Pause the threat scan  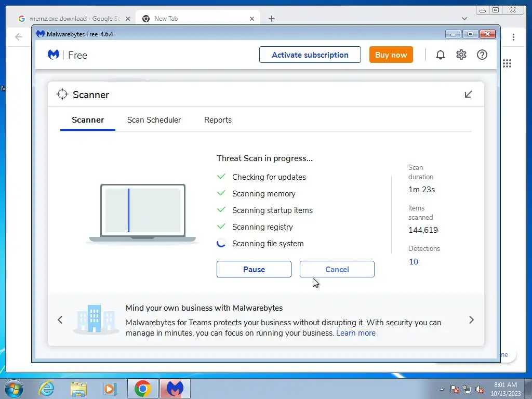click(x=254, y=269)
